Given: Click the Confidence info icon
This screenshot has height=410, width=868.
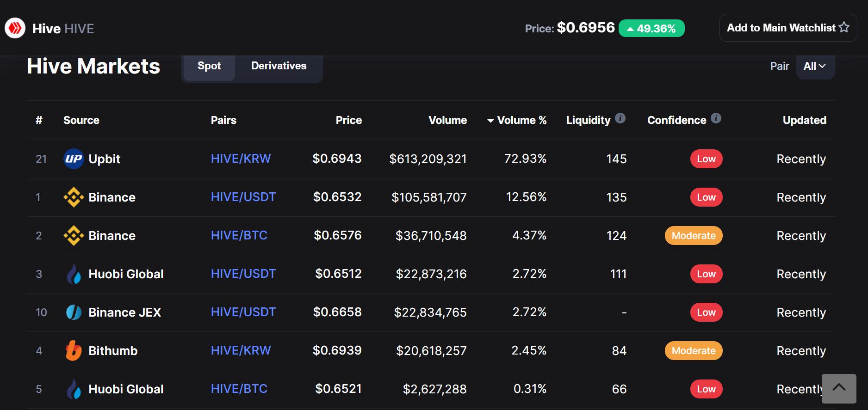Looking at the screenshot, I should point(716,118).
